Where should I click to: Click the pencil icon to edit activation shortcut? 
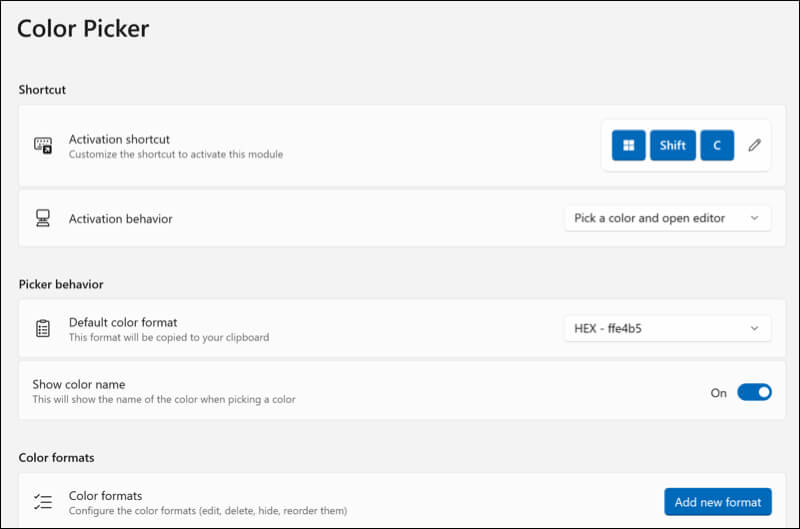tap(754, 145)
